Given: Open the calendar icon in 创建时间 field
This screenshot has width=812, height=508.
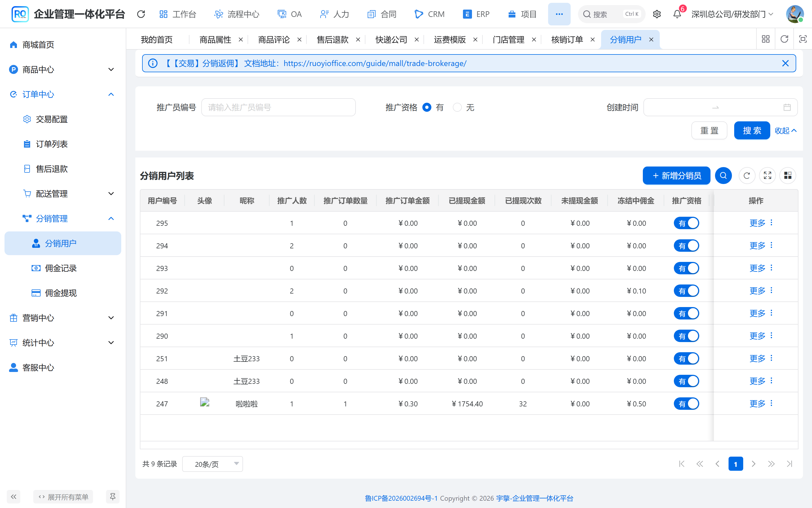Looking at the screenshot, I should click(x=787, y=107).
